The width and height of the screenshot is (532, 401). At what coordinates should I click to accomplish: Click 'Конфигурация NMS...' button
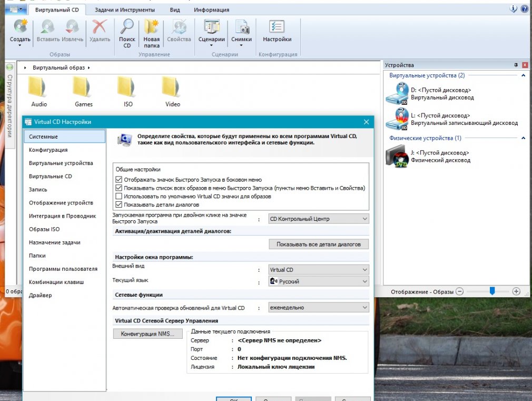coord(147,334)
